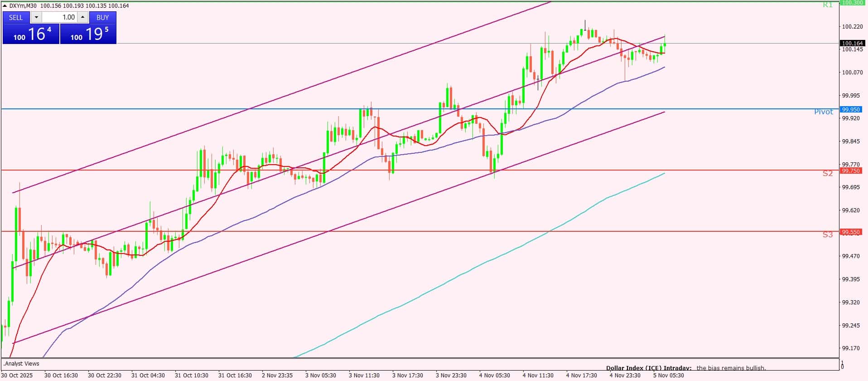The height and width of the screenshot is (381, 868).
Task: Click the 5 Nov 05:30 time label
Action: 668,376
